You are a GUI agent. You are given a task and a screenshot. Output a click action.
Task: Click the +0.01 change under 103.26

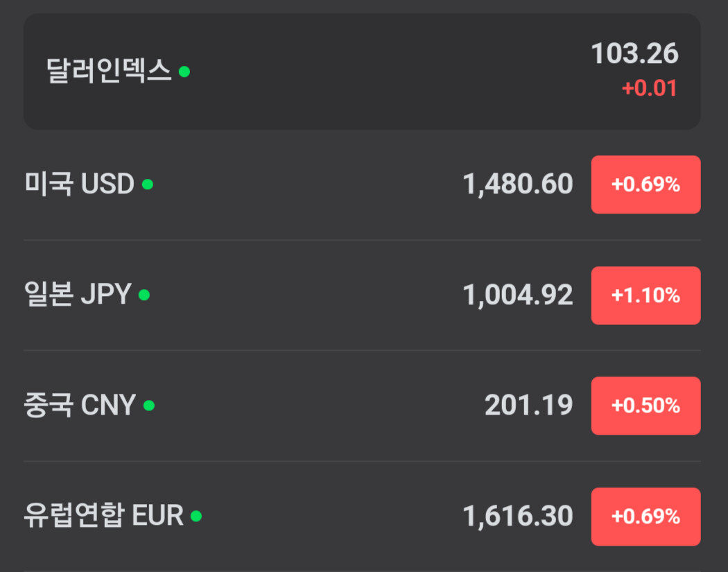(649, 89)
